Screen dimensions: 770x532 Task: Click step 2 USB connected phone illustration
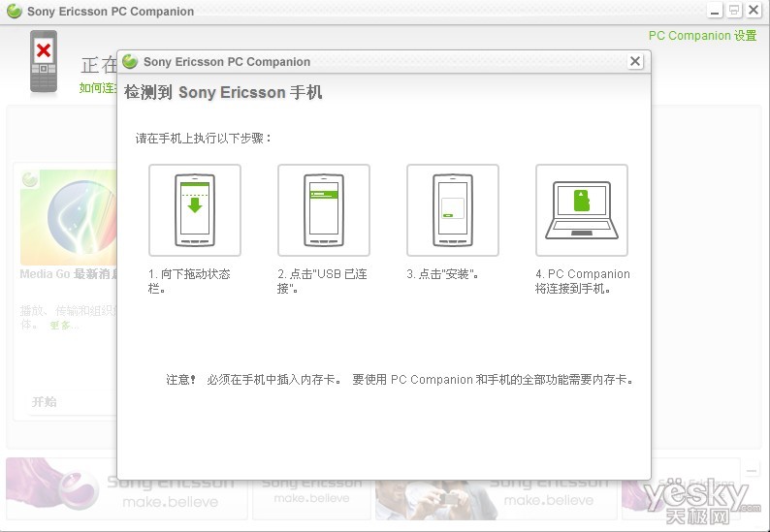(324, 210)
